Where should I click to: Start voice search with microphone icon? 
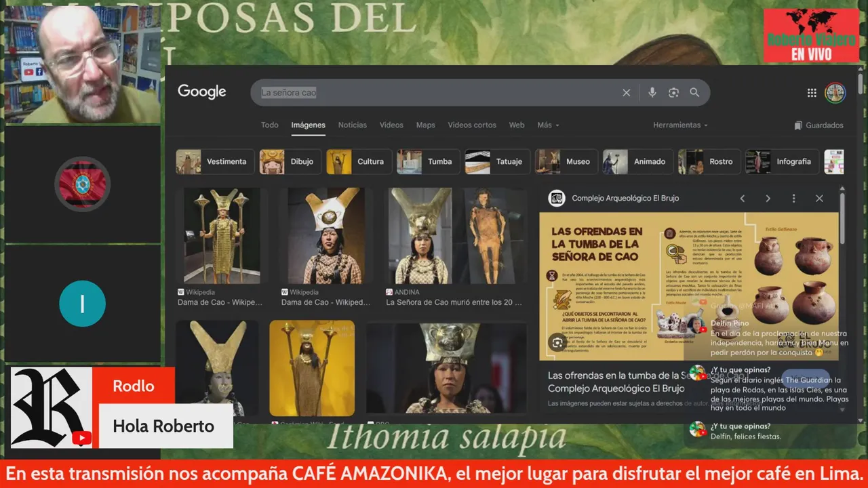click(x=652, y=92)
